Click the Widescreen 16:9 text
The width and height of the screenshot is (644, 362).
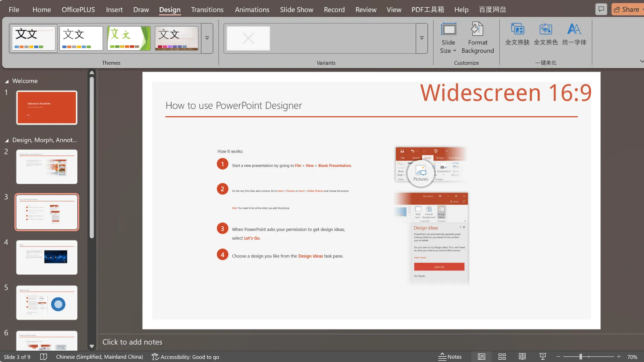(506, 93)
